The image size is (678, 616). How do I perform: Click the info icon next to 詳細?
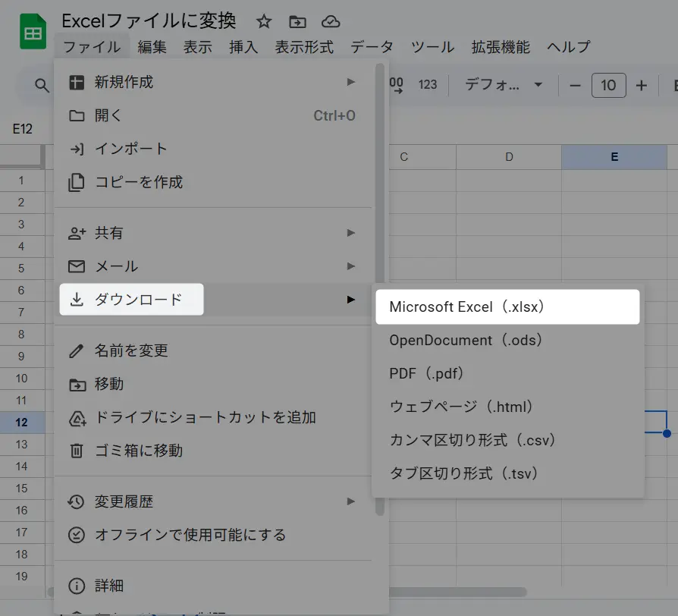click(77, 586)
